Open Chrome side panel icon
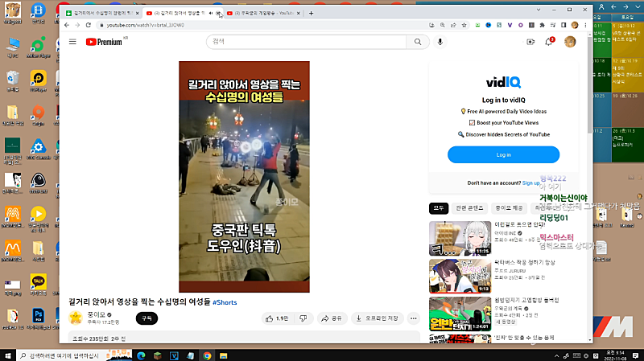Viewport: 644px width, 361px height. coord(563,25)
